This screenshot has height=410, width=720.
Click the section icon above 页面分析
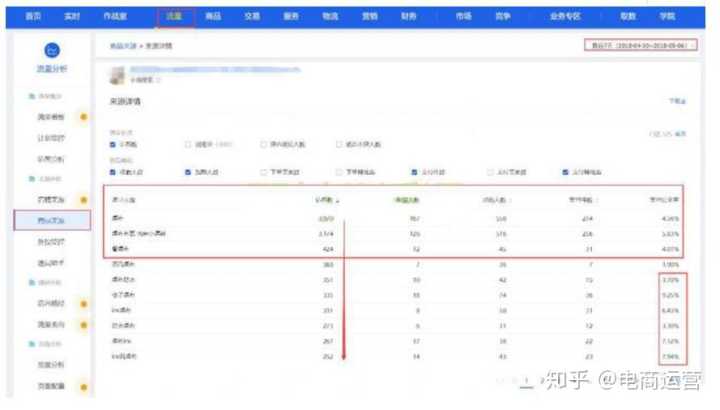point(32,344)
